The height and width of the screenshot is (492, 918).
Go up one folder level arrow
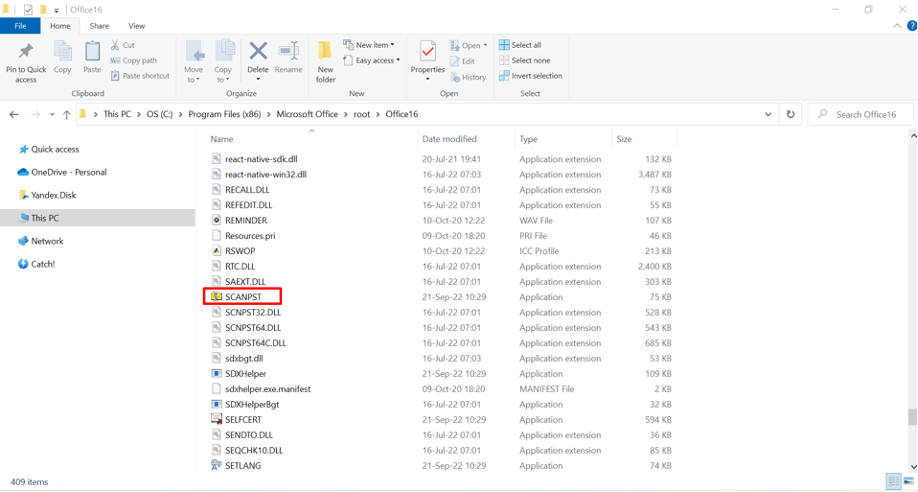66,115
